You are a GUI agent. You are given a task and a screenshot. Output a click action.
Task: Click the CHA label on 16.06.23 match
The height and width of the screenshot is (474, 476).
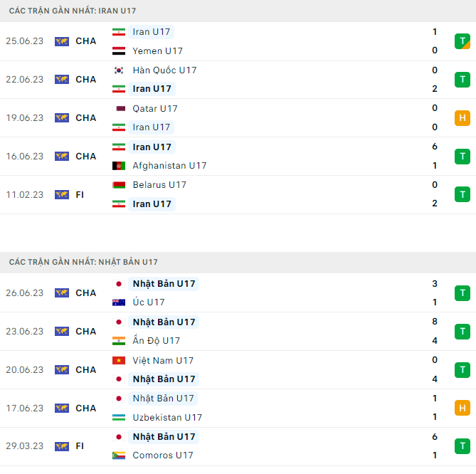(85, 157)
